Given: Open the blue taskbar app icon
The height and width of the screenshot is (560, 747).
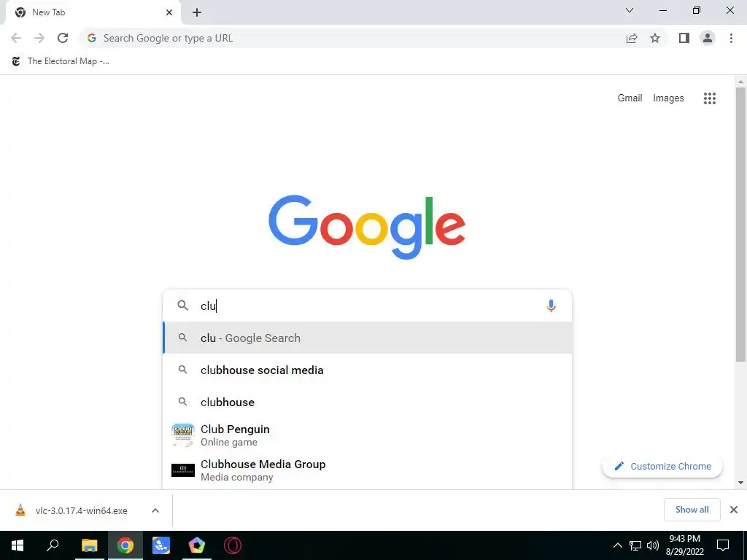Looking at the screenshot, I should click(161, 545).
